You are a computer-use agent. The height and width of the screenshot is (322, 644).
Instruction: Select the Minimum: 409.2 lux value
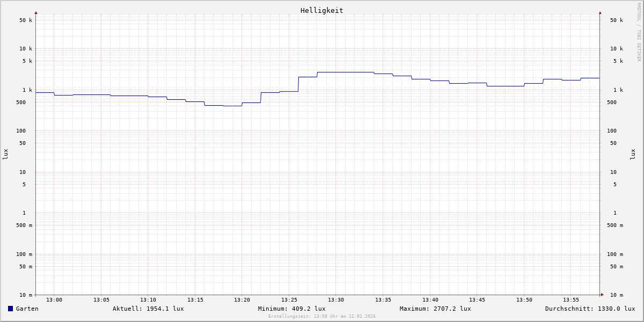click(x=291, y=309)
